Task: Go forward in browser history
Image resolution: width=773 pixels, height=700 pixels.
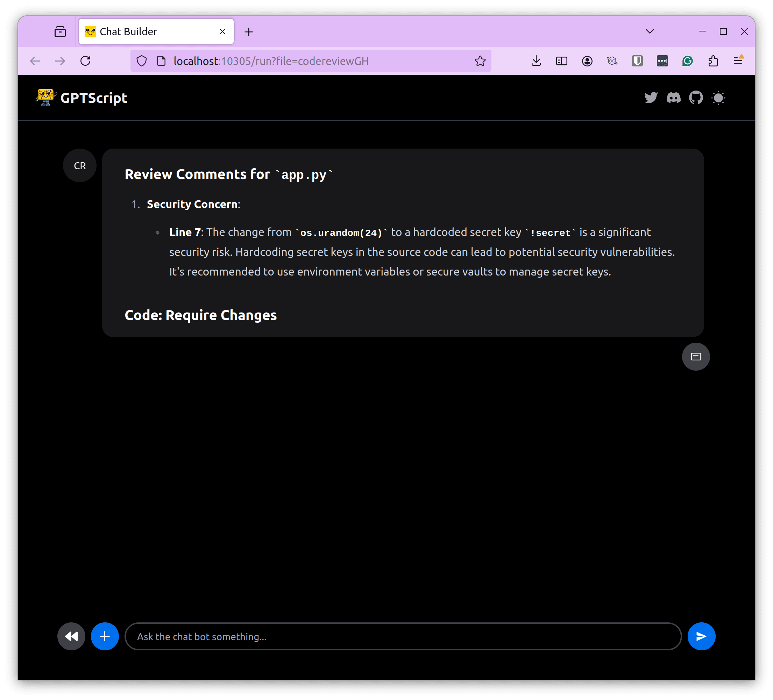Action: click(60, 61)
